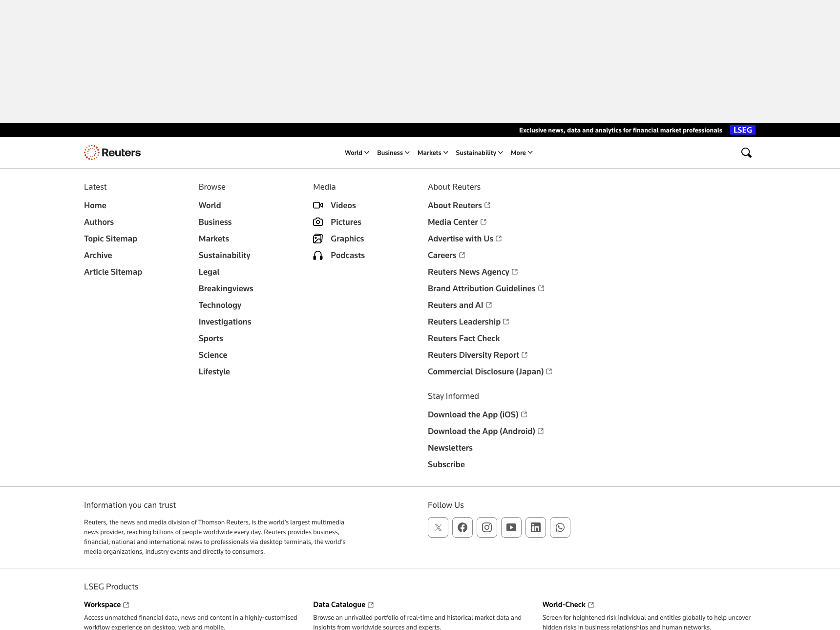The width and height of the screenshot is (840, 630).
Task: Open the Videos media link
Action: pos(343,205)
